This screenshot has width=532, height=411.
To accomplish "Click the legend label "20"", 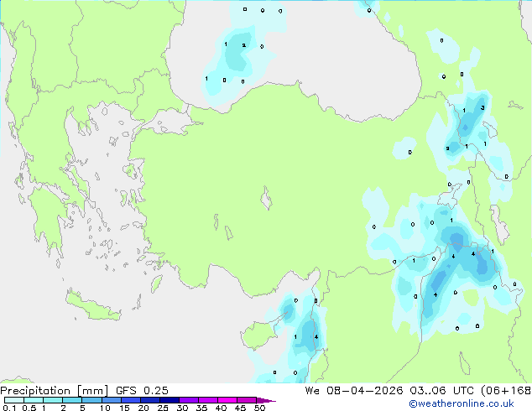I will coord(143,408).
